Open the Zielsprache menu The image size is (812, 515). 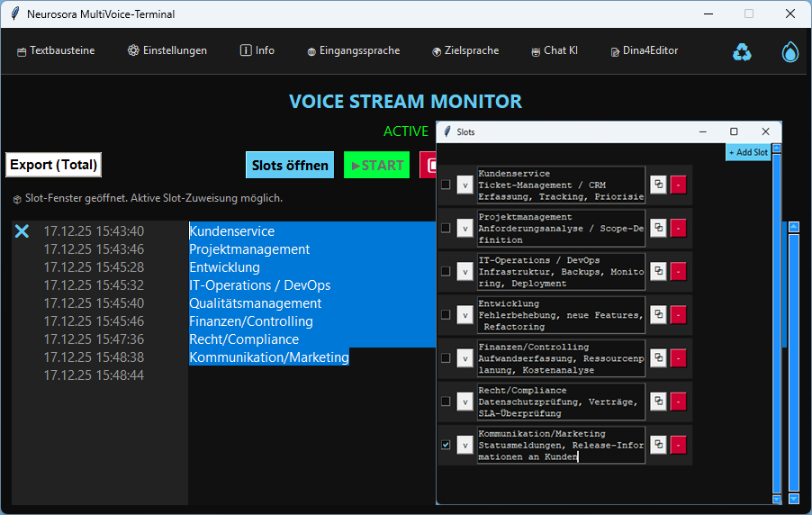coord(465,50)
